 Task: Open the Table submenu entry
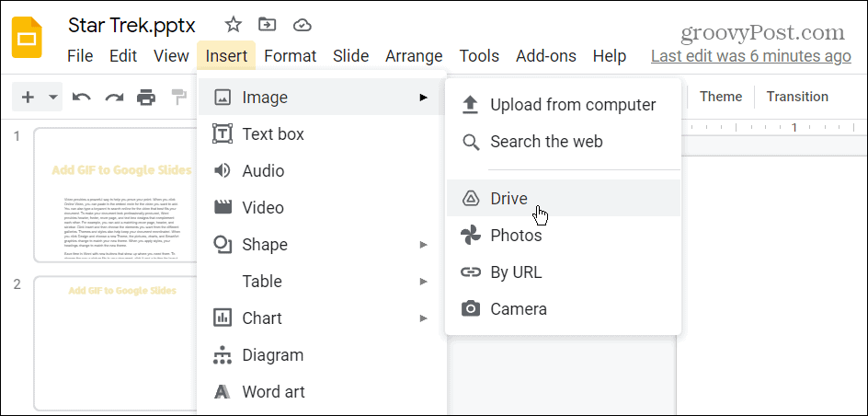[321, 282]
